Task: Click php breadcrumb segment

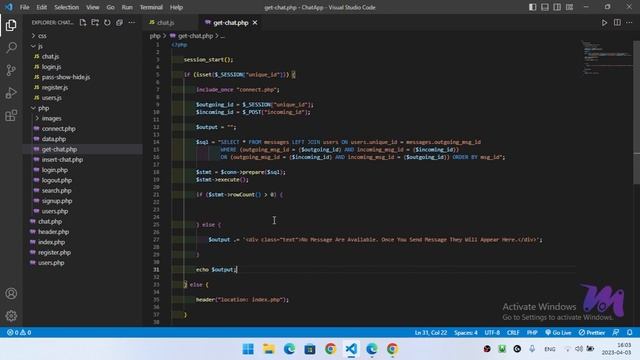Action: point(155,36)
